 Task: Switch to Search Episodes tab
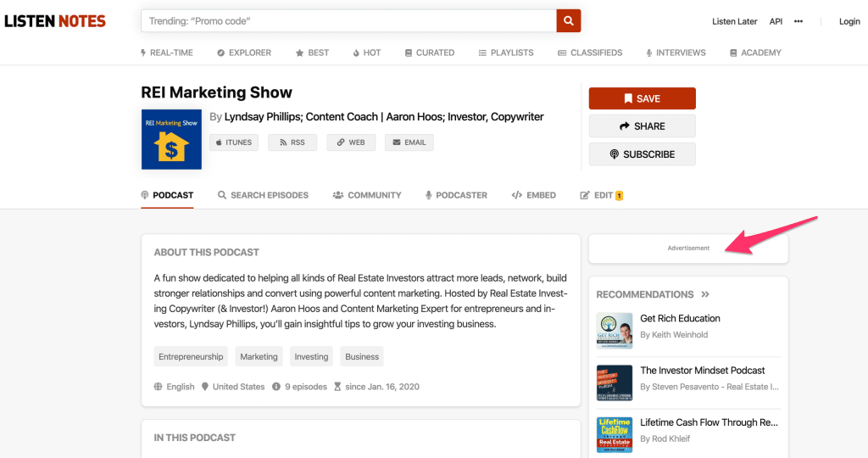click(x=263, y=195)
